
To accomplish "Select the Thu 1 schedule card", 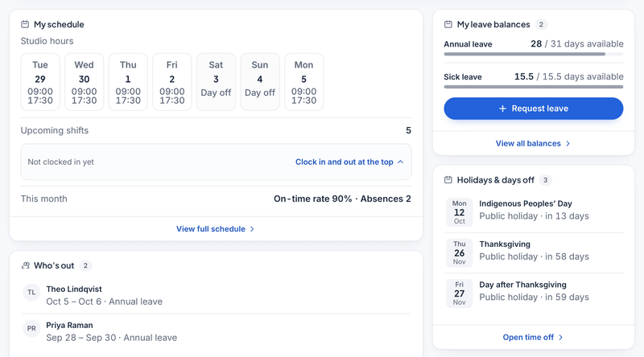I will [128, 82].
